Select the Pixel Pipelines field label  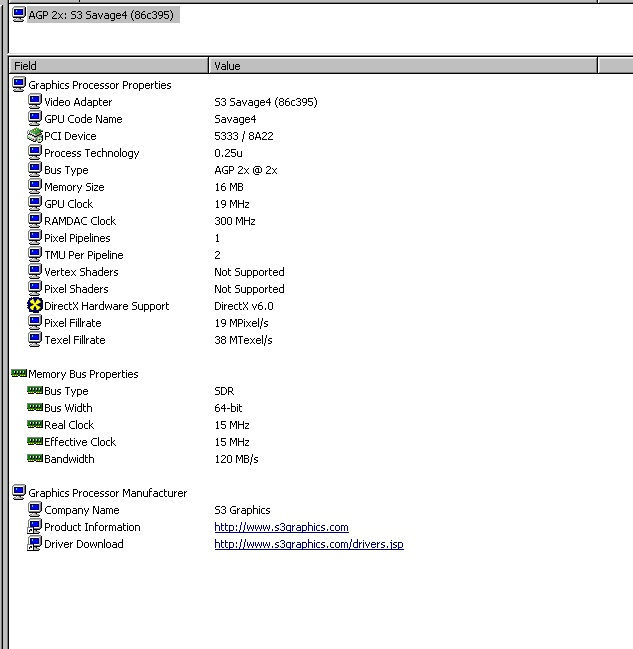point(77,238)
